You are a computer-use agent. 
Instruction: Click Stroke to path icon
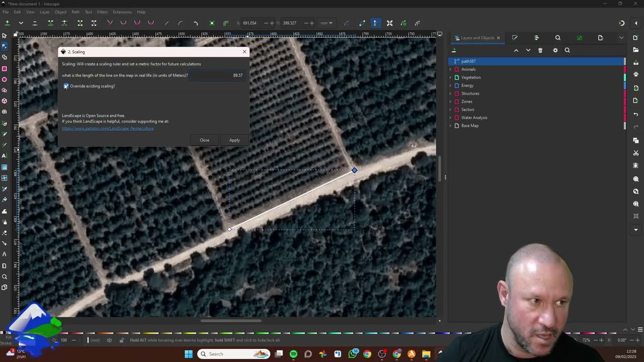point(226,23)
